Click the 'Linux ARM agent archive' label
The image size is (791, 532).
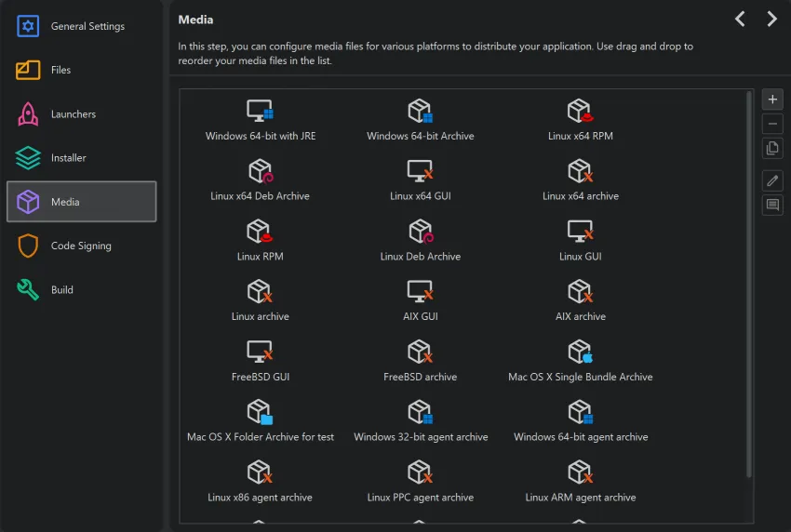pos(580,498)
